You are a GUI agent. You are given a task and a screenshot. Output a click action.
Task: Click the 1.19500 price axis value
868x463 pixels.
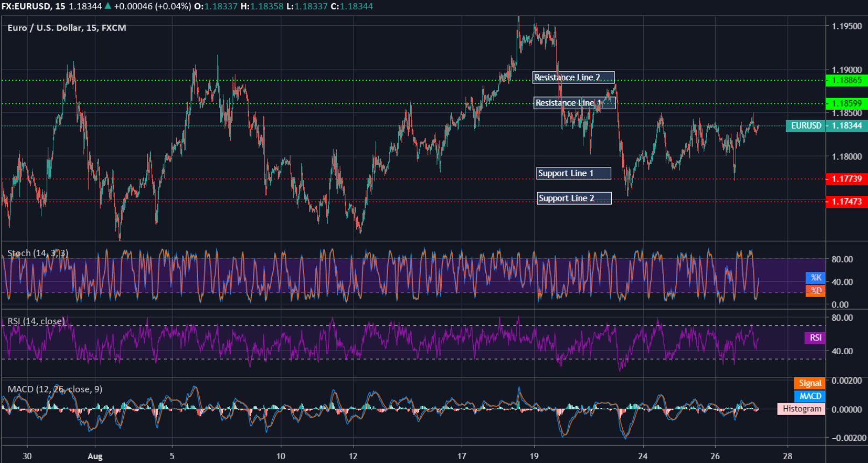[x=847, y=26]
